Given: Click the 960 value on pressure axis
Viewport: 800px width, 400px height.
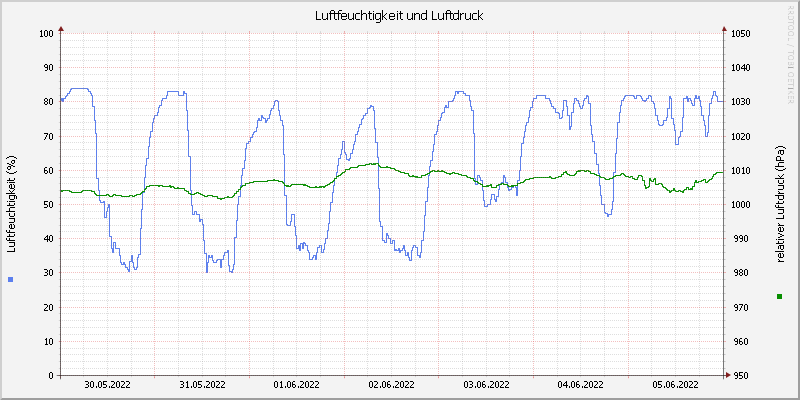Looking at the screenshot, I should [x=739, y=341].
